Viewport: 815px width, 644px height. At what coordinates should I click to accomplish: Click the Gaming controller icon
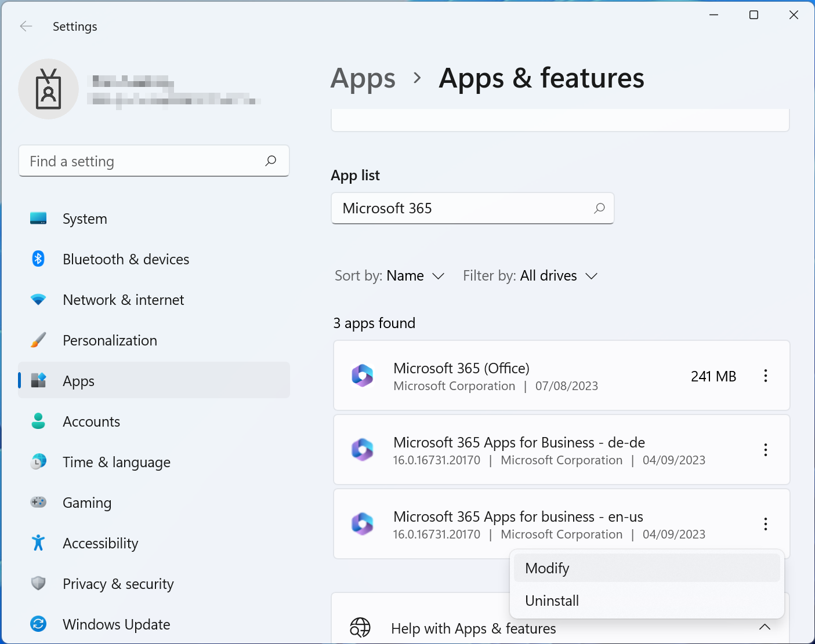click(38, 502)
